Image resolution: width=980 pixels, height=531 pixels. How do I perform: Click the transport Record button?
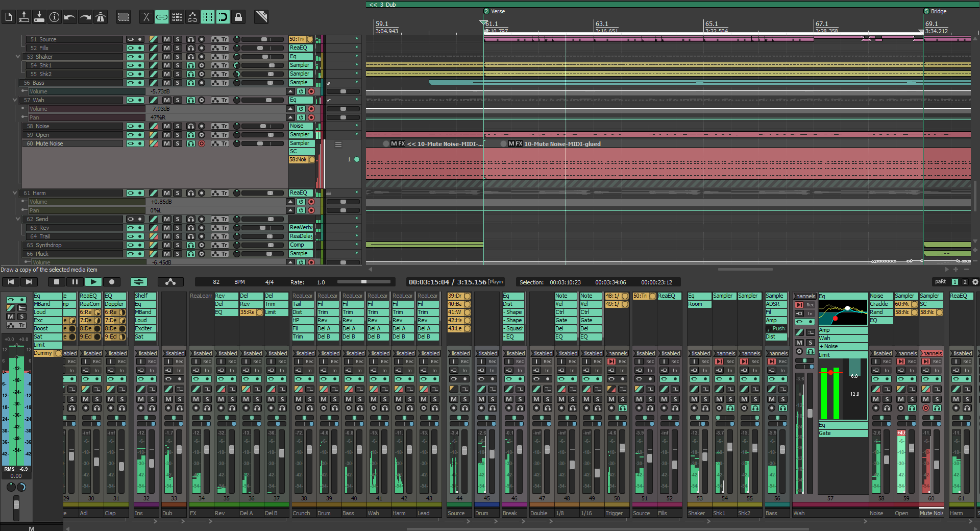click(x=112, y=282)
